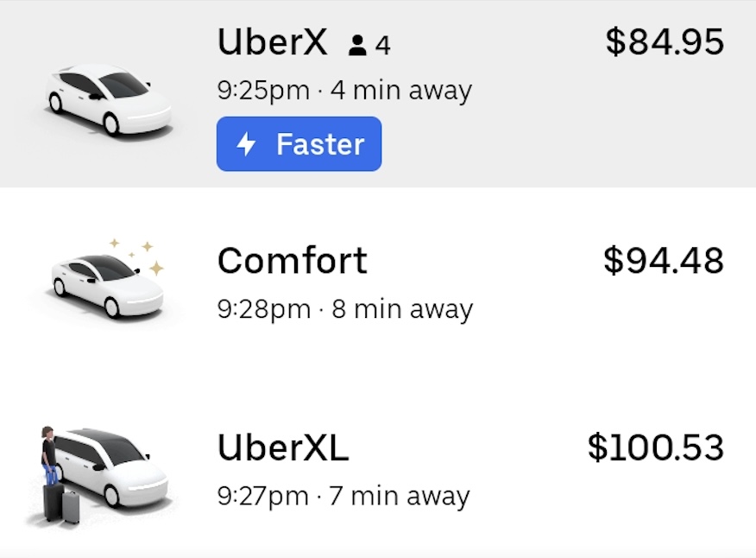Click the Faster label text
This screenshot has height=558, width=756.
[x=320, y=144]
